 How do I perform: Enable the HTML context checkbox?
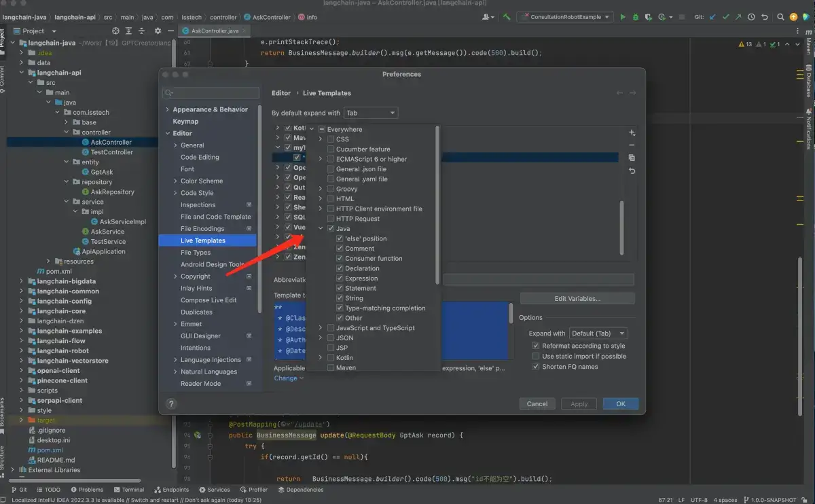click(331, 199)
